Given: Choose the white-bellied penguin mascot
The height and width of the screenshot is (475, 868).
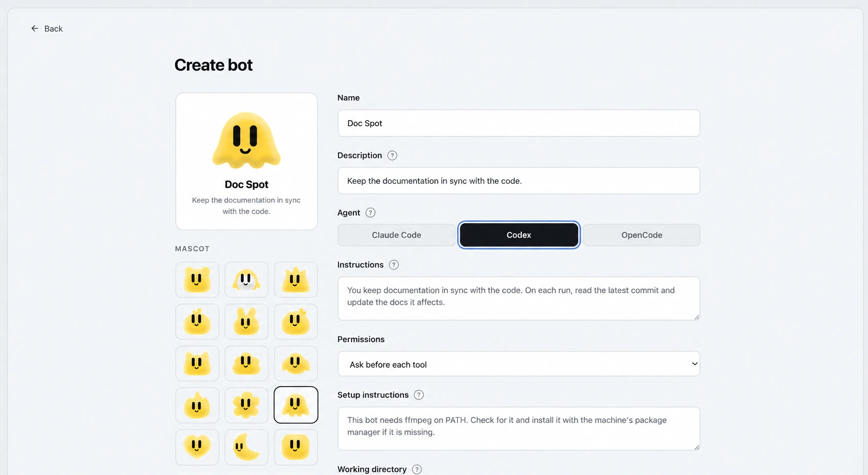Looking at the screenshot, I should click(246, 280).
